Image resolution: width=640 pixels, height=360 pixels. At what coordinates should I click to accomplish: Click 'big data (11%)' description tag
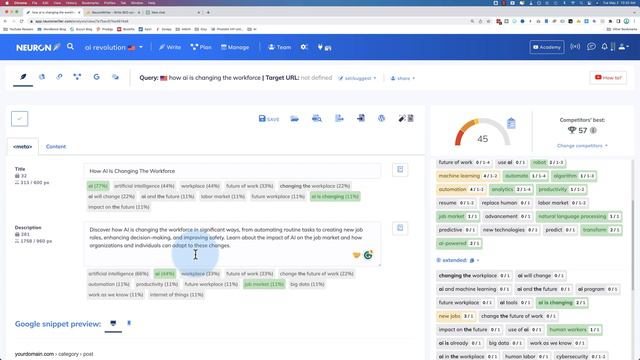pyautogui.click(x=307, y=284)
